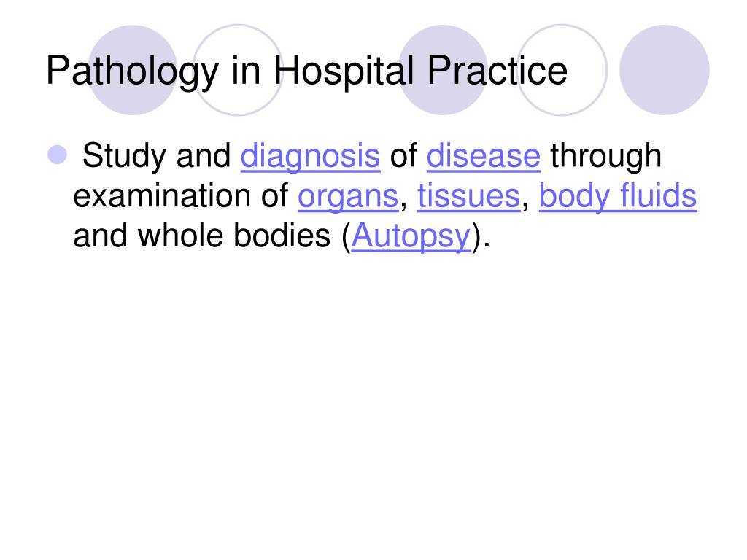Open the Autopsy hyperlink
Screen dimensions: 747x560
pyautogui.click(x=411, y=236)
